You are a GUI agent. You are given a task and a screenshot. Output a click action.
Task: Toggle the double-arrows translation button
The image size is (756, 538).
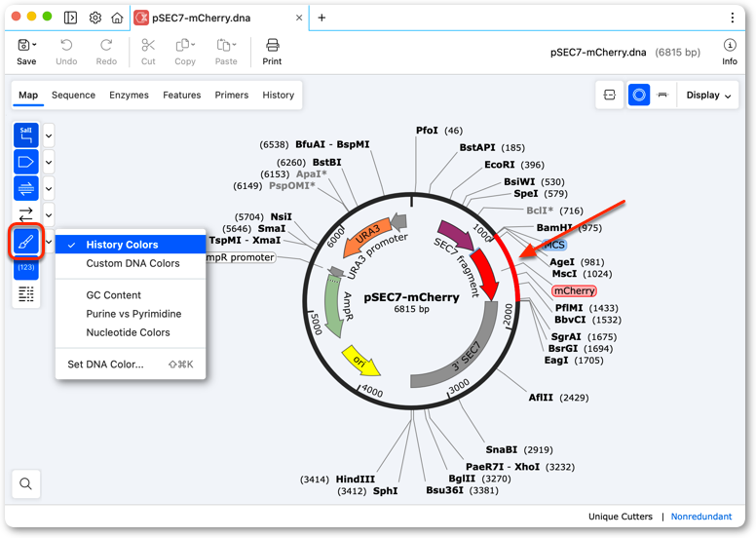[26, 214]
